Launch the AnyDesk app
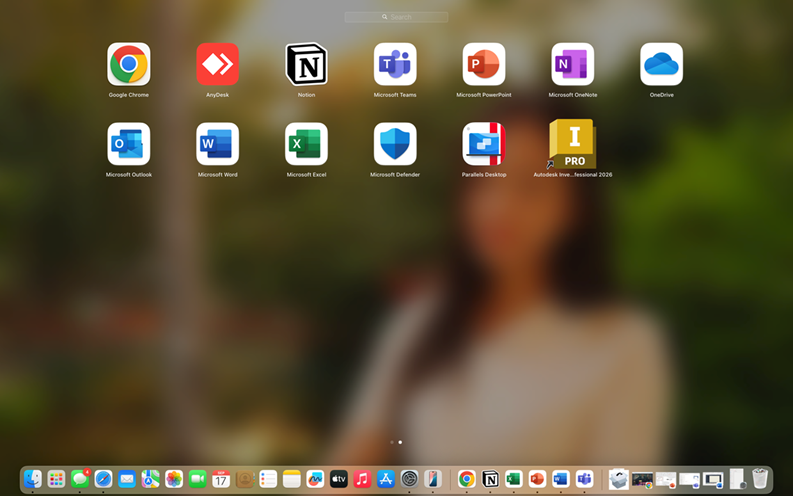The width and height of the screenshot is (793, 496). (x=217, y=64)
